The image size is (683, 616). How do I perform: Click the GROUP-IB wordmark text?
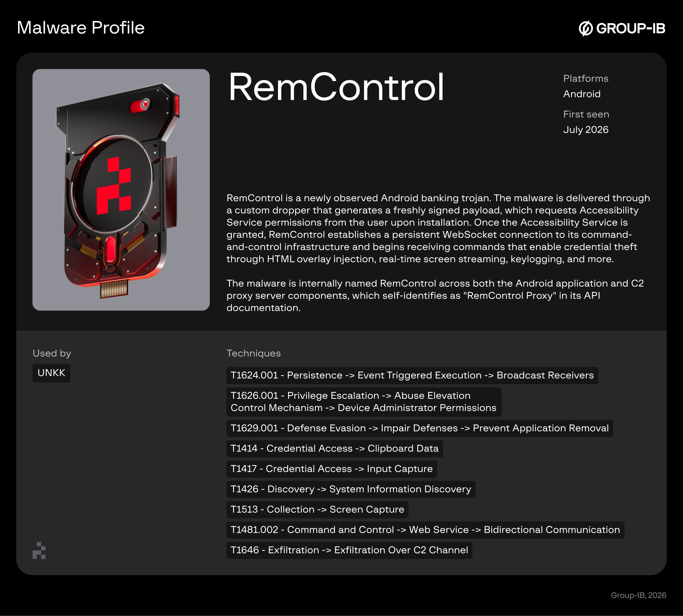[x=630, y=28]
